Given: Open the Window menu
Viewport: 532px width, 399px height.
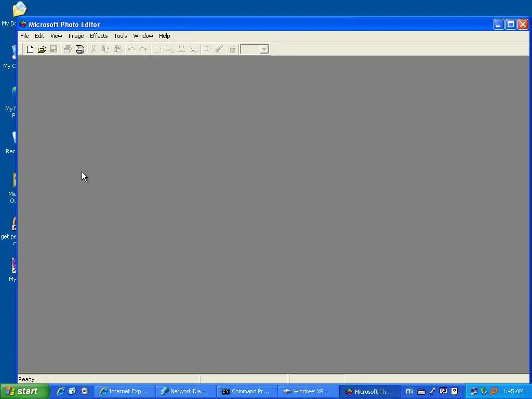Looking at the screenshot, I should point(143,36).
